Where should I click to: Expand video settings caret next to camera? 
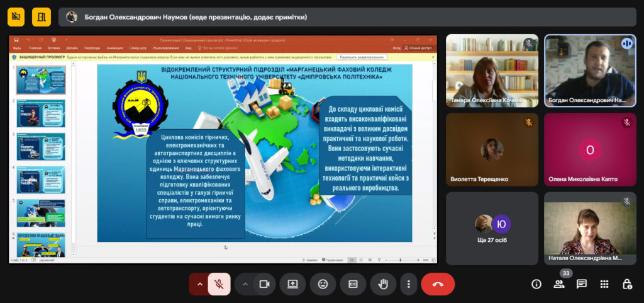(x=245, y=284)
